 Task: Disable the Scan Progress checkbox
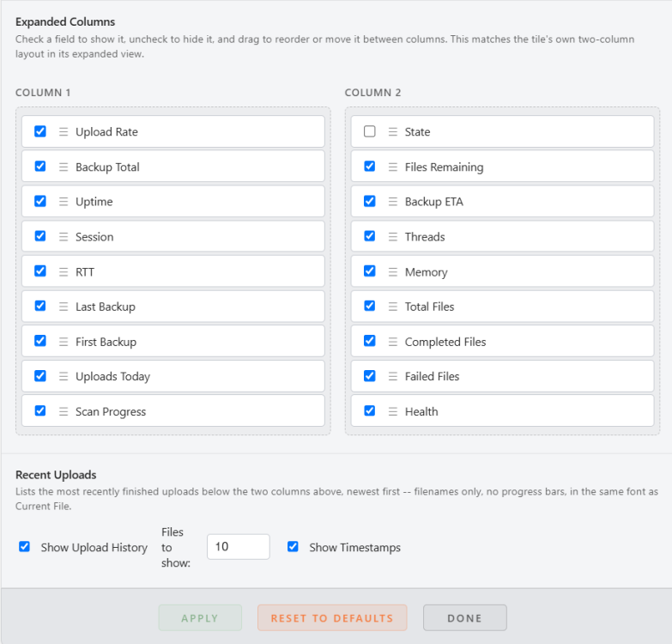click(40, 410)
